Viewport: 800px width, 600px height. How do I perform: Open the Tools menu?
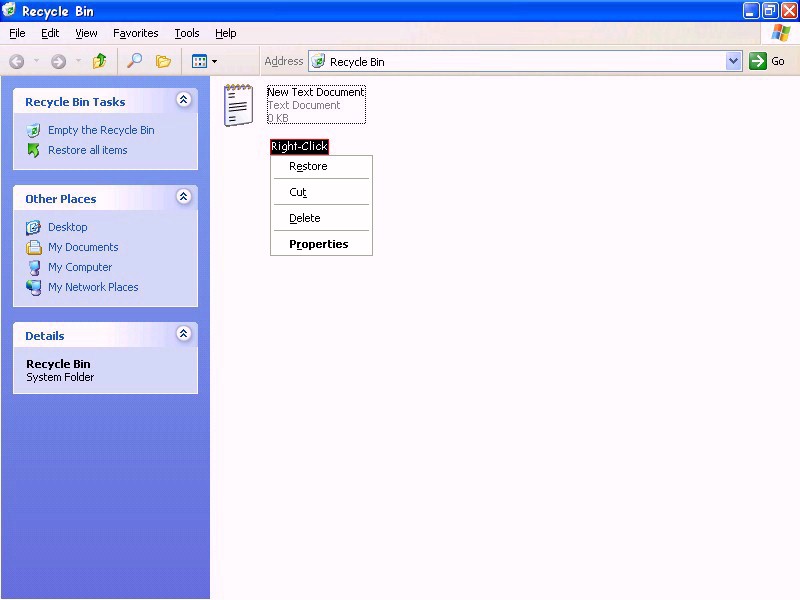[187, 33]
